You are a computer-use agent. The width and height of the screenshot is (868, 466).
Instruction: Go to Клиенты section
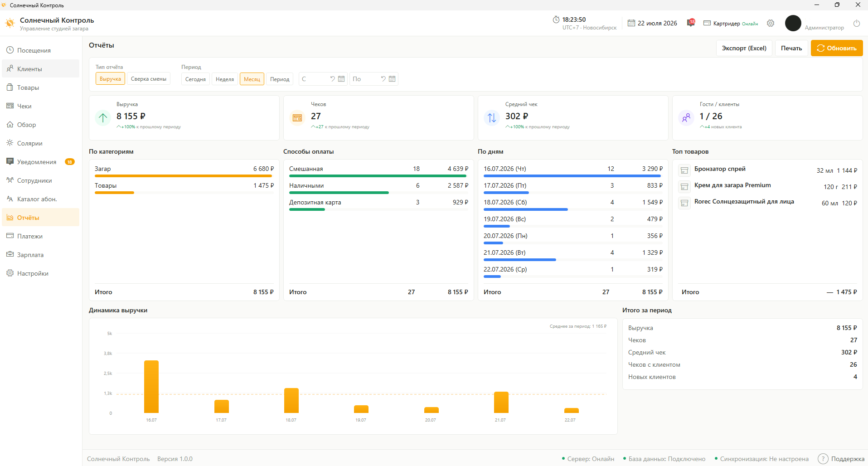pyautogui.click(x=41, y=69)
